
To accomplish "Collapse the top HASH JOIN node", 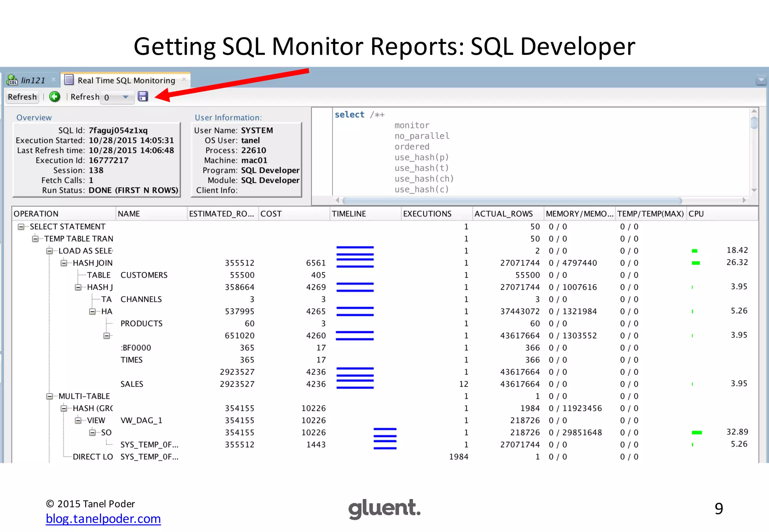I will coord(64,263).
